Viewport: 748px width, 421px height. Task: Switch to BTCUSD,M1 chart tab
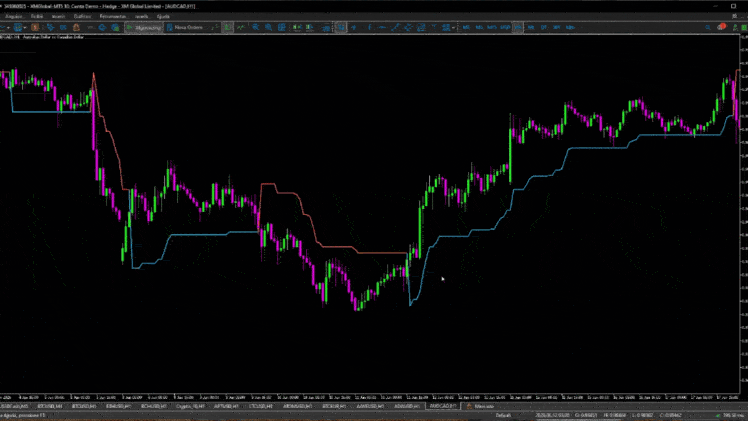(x=50, y=406)
